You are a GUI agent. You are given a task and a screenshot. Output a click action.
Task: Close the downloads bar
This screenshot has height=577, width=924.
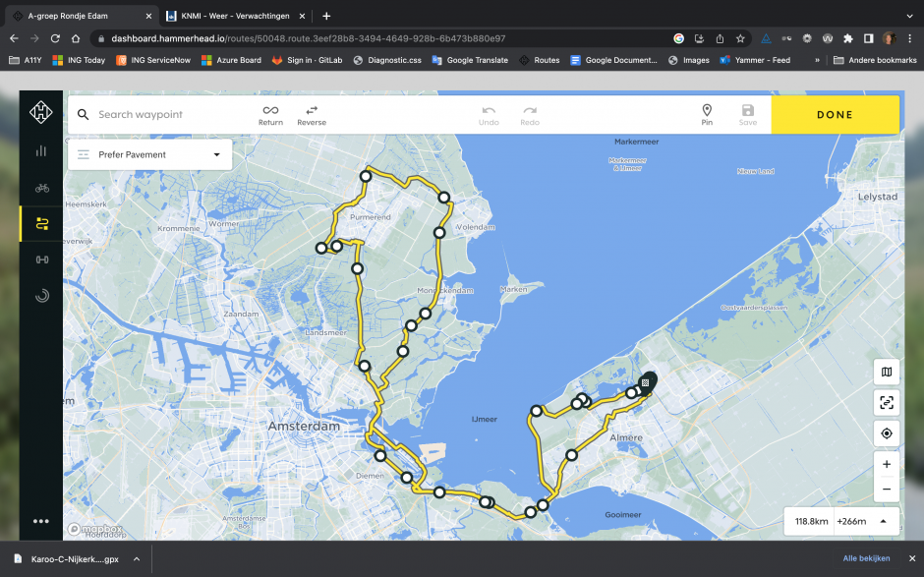coord(911,558)
